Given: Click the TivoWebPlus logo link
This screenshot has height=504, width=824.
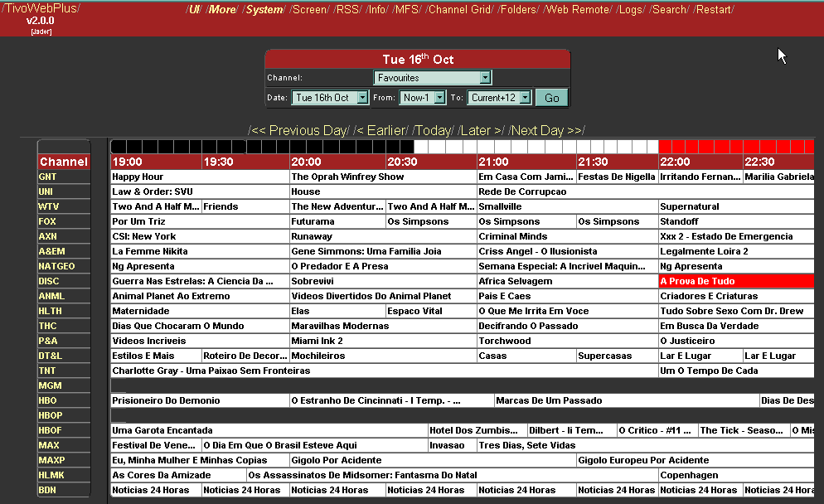Looking at the screenshot, I should point(41,8).
